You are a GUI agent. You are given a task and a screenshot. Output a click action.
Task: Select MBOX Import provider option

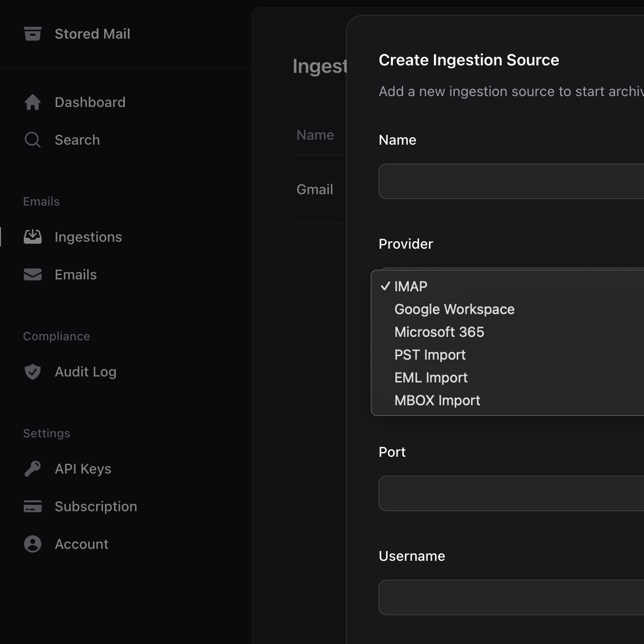pyautogui.click(x=437, y=400)
